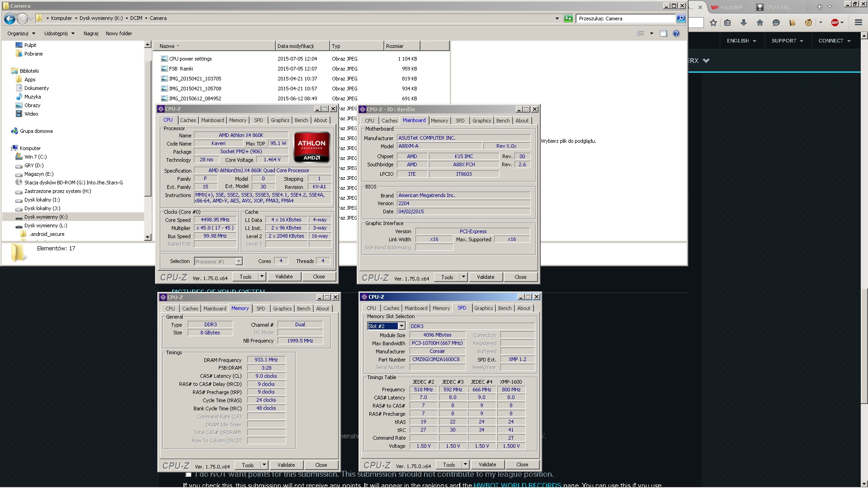Sort files by Data modyfikacji column header
The width and height of the screenshot is (868, 488).
[302, 46]
